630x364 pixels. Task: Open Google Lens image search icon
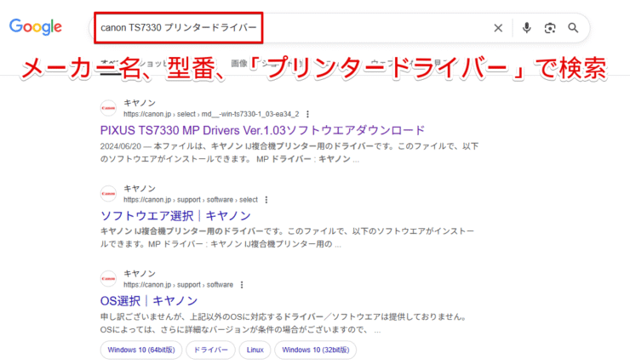[550, 28]
